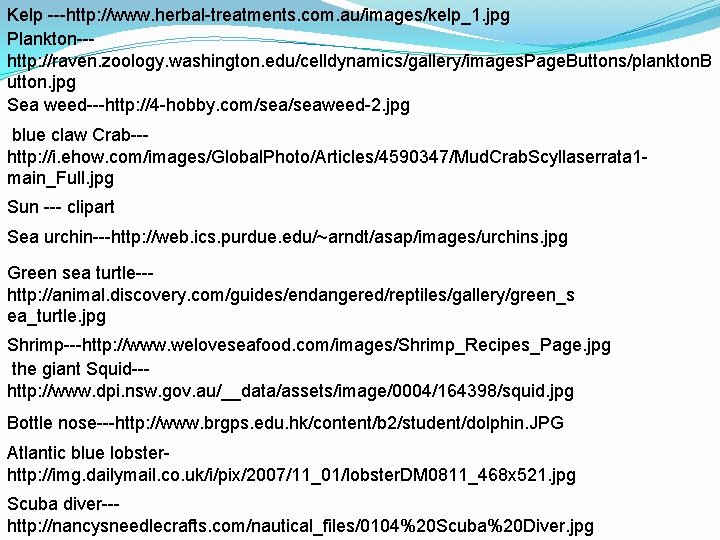This screenshot has width=720, height=540.
Task: Select the 'Atlantic blue lobster-' label
Action: (x=88, y=453)
